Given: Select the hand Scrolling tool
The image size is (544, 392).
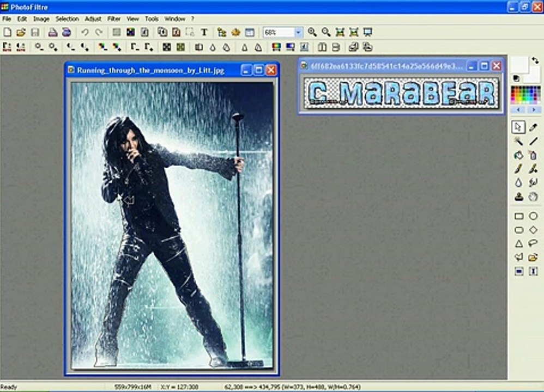Looking at the screenshot, I should [533, 197].
